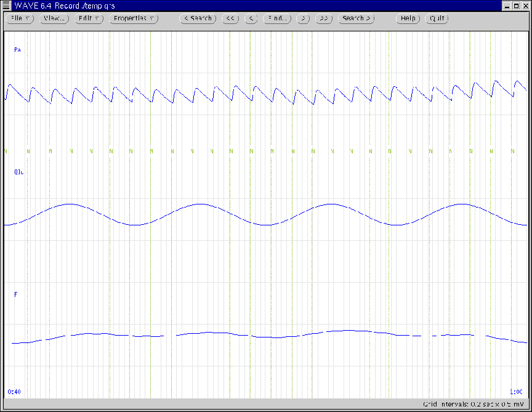Select the Pa signal label
This screenshot has height=412, width=532.
tap(17, 49)
